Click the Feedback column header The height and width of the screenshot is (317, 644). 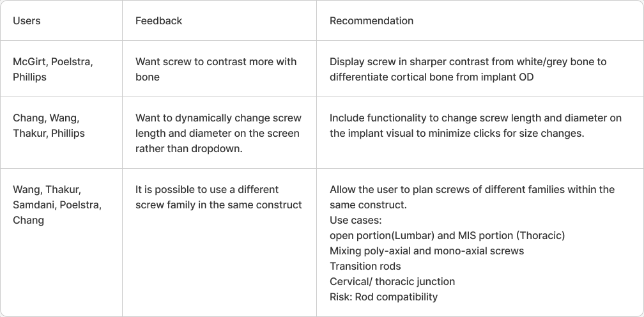pyautogui.click(x=158, y=21)
